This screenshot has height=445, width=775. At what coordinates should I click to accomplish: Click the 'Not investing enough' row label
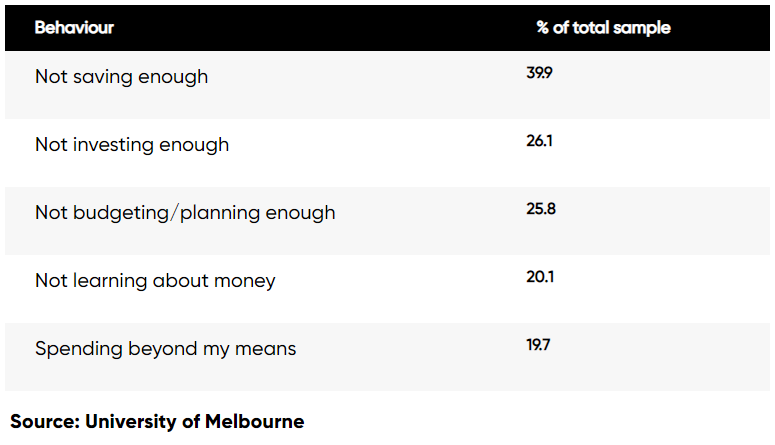pyautogui.click(x=132, y=145)
